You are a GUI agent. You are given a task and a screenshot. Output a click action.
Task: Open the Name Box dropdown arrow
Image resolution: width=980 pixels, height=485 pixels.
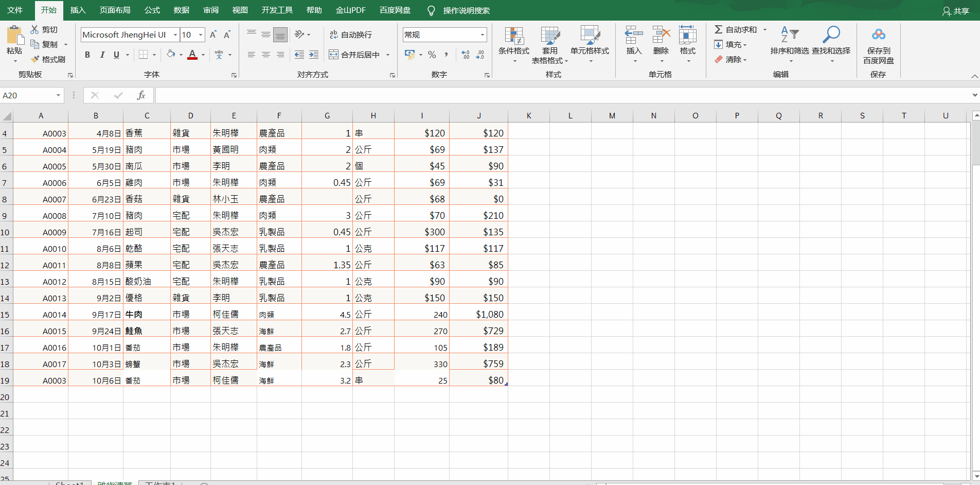click(58, 95)
